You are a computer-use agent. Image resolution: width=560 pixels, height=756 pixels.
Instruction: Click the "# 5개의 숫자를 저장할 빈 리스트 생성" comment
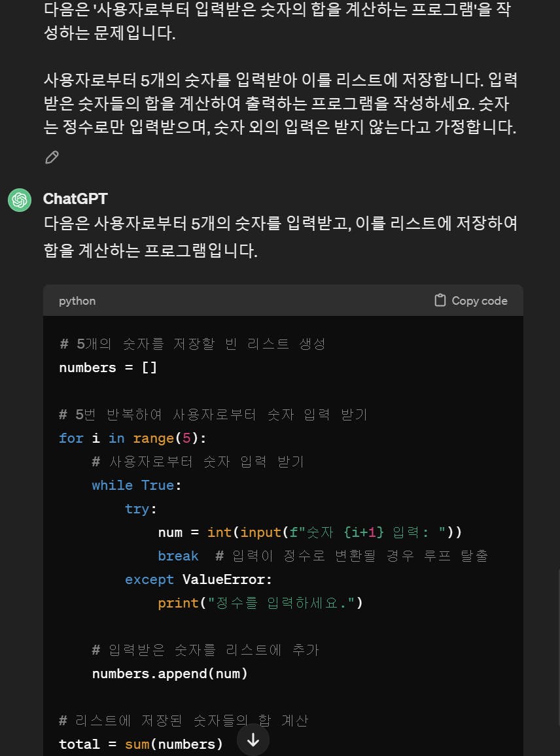tap(192, 344)
